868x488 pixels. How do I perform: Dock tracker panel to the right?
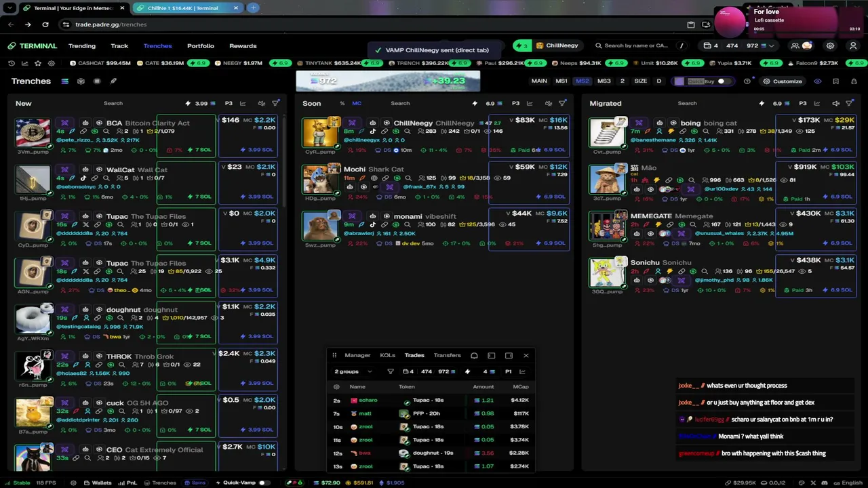click(x=509, y=355)
